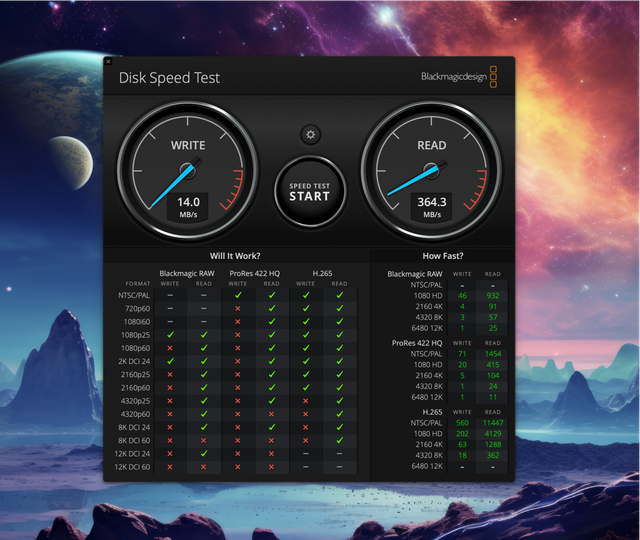This screenshot has width=640, height=540.
Task: Start the speed test
Action: tap(310, 192)
